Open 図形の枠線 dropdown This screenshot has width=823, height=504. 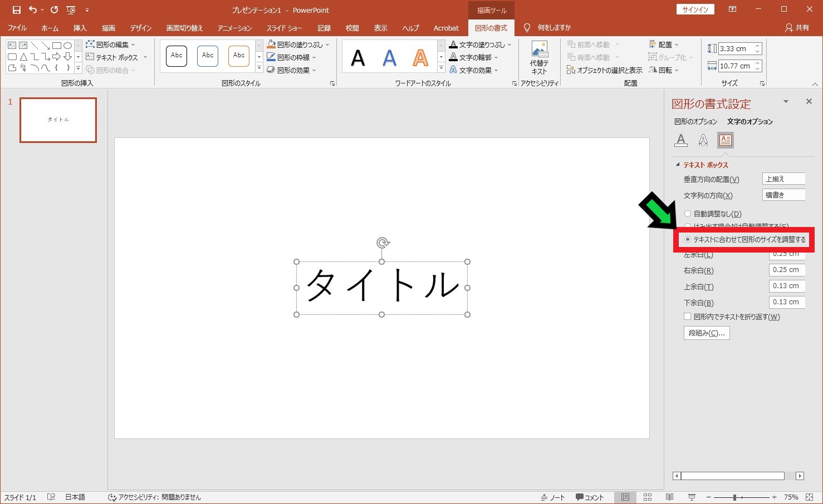[291, 57]
